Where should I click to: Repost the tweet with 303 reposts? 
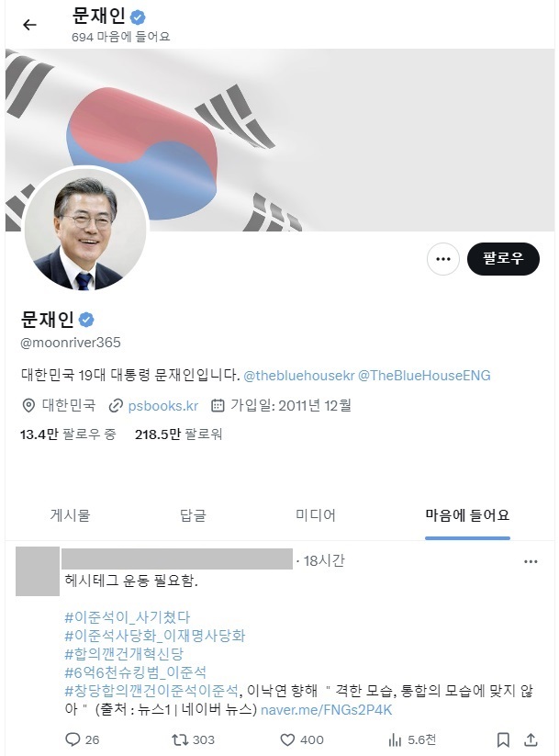(x=180, y=739)
